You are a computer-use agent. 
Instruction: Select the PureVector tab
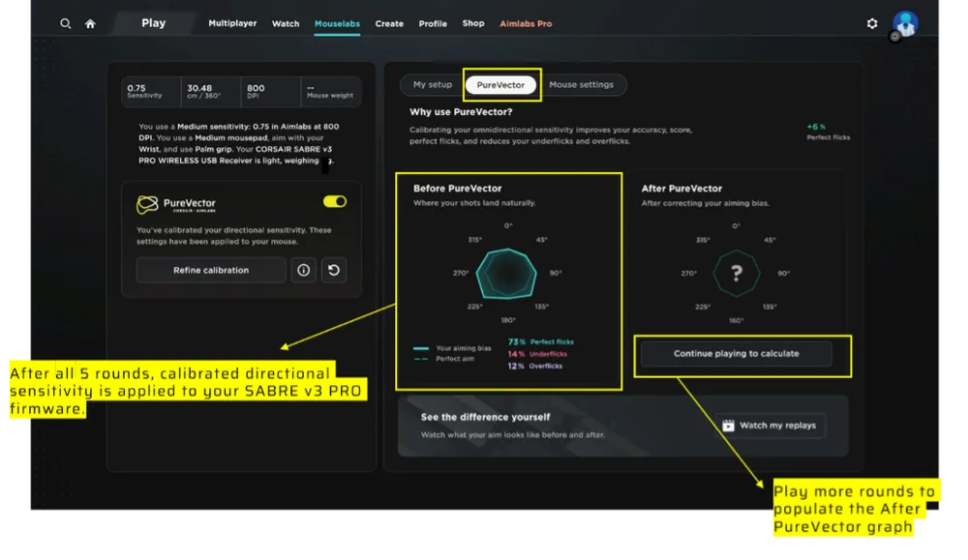(500, 85)
